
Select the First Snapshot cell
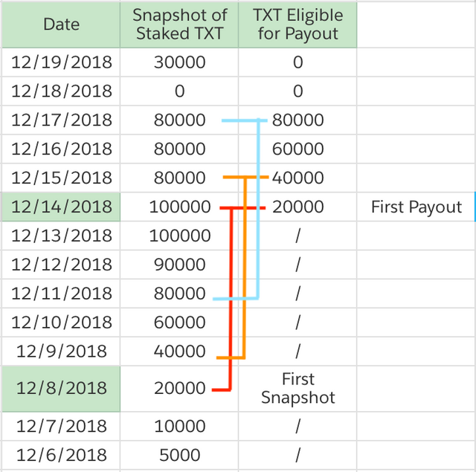tap(297, 388)
